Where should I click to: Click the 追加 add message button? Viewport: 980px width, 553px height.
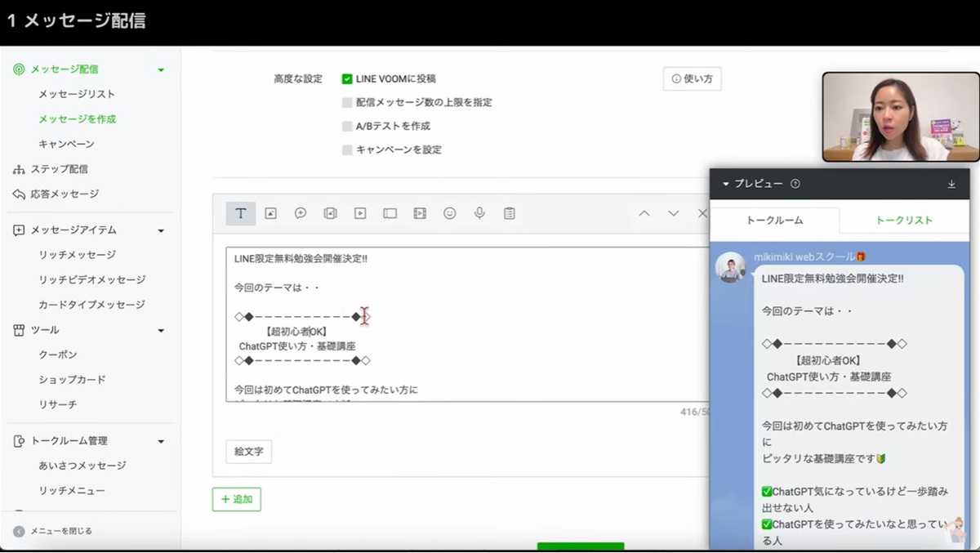click(x=236, y=499)
